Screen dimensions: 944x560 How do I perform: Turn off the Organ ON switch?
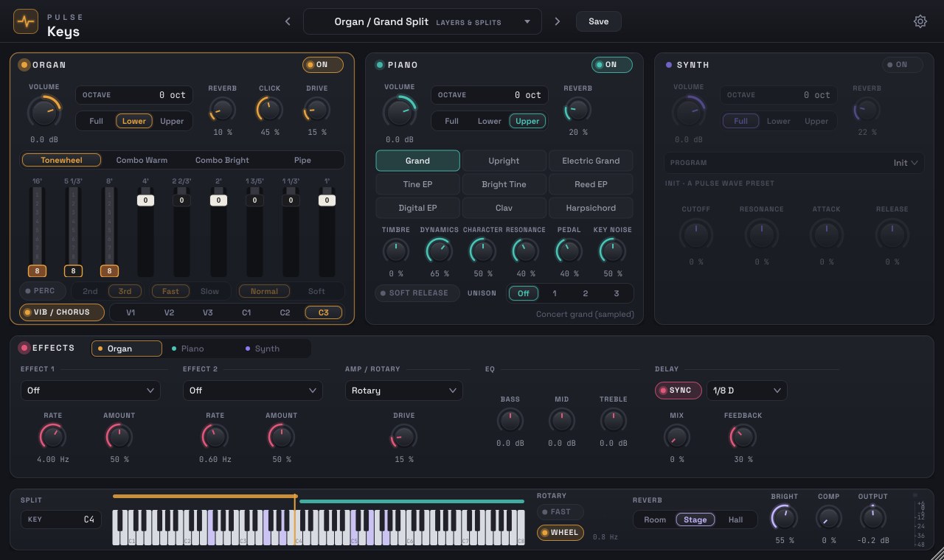click(x=323, y=65)
